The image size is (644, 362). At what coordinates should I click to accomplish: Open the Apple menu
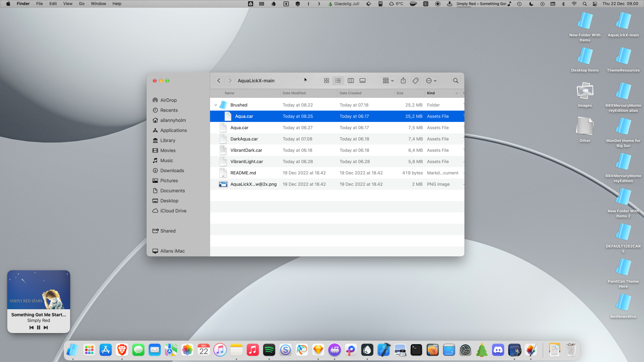point(8,4)
